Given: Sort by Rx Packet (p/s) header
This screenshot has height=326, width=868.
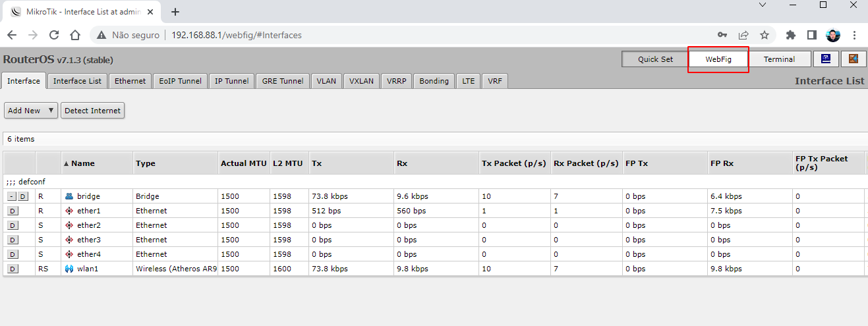Looking at the screenshot, I should (586, 163).
